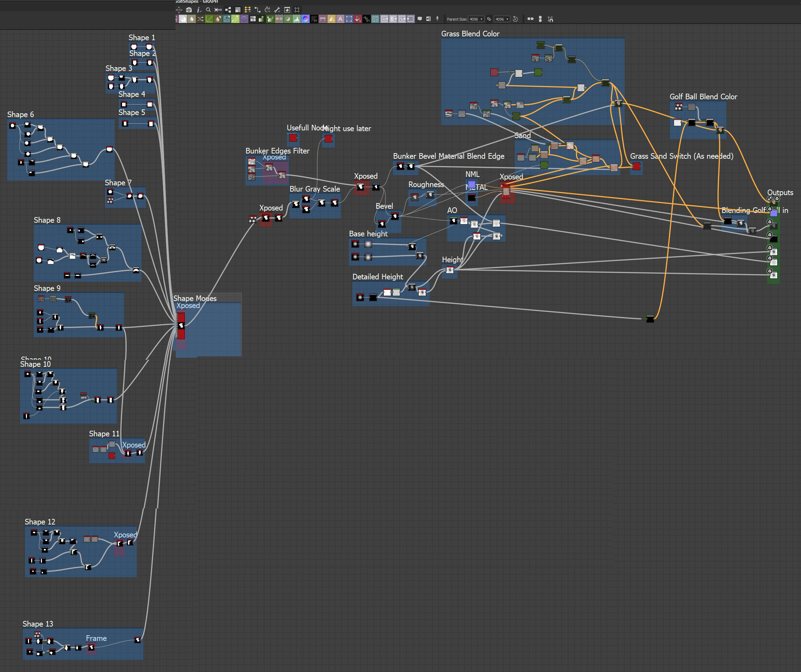Add an HSL color wheel node
The height and width of the screenshot is (672, 801).
[305, 19]
